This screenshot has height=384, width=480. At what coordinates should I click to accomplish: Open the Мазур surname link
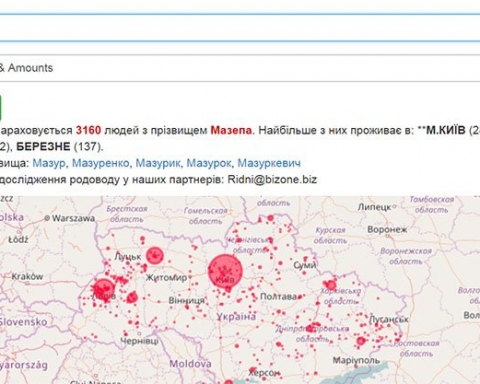point(49,163)
